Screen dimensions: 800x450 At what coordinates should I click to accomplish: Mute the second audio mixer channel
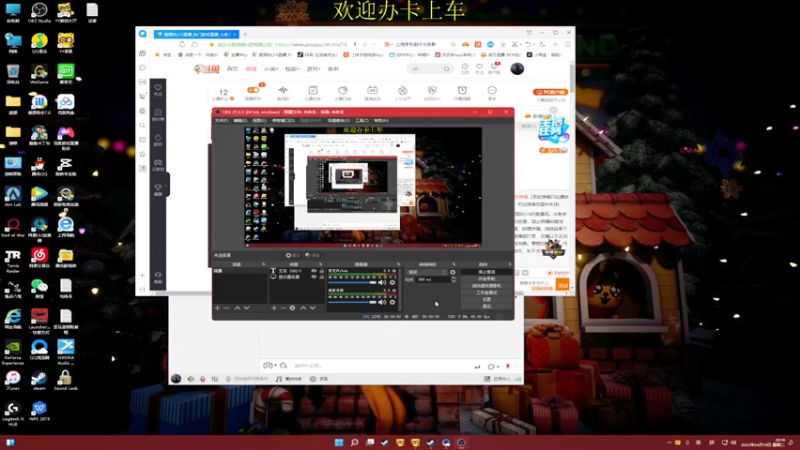[382, 302]
